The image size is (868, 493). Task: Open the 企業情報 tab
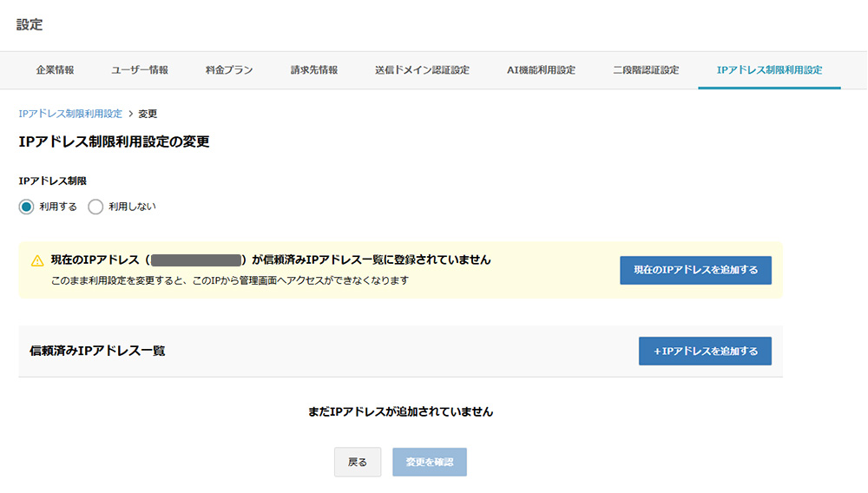[55, 70]
